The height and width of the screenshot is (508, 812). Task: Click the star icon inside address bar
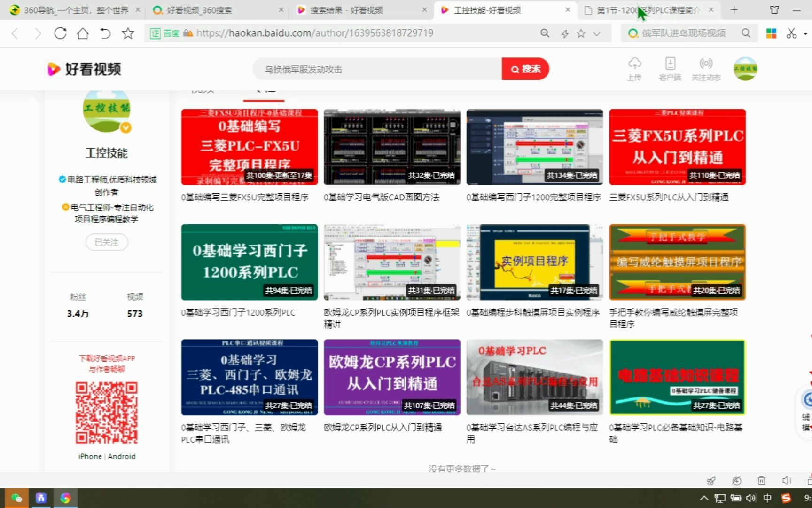581,33
